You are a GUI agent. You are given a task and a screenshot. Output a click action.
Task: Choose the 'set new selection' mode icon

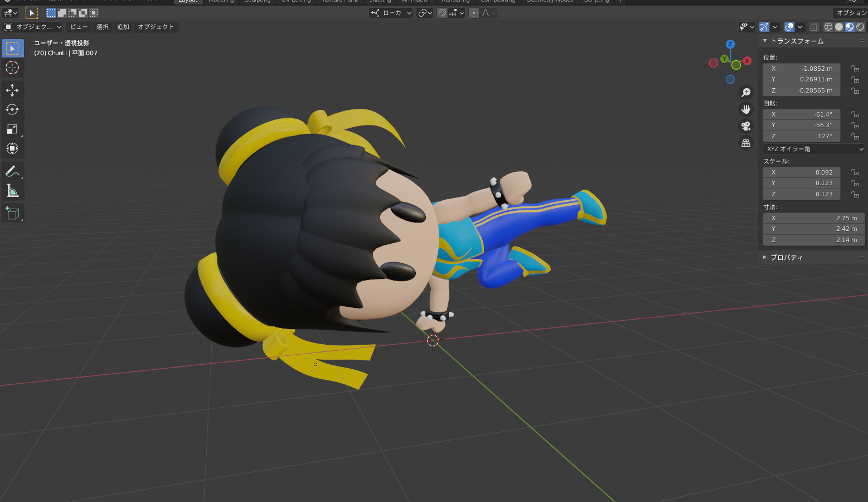[x=51, y=13]
